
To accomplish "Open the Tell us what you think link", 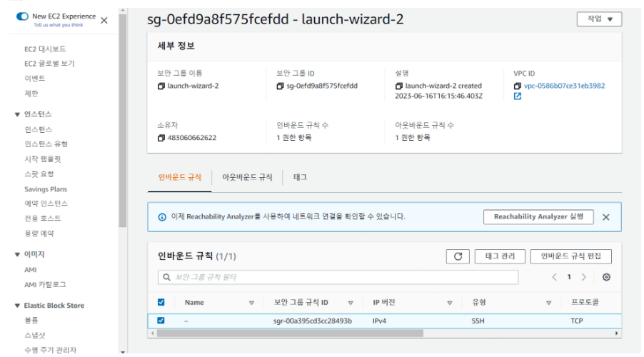I will point(59,25).
